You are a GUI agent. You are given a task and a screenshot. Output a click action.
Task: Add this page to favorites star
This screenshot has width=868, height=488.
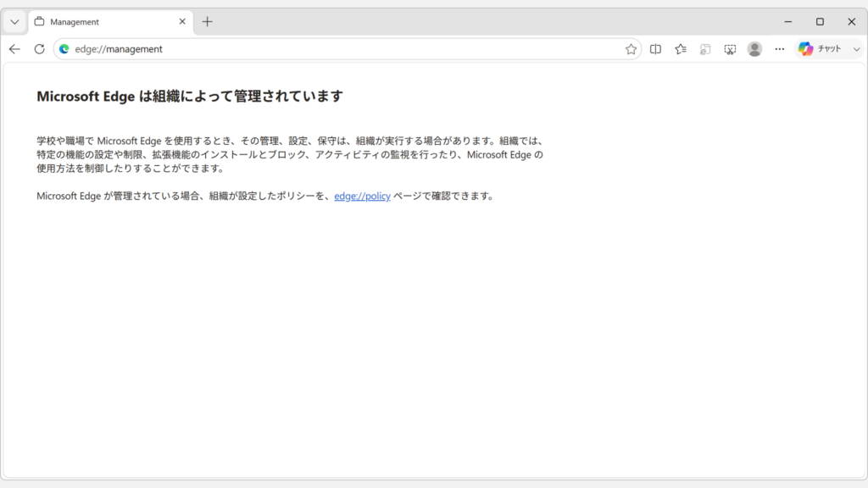pos(631,48)
